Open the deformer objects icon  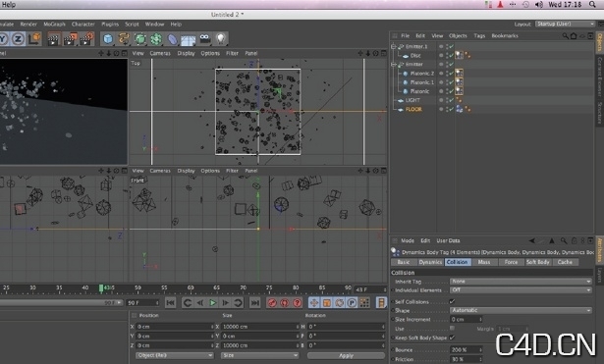point(172,39)
